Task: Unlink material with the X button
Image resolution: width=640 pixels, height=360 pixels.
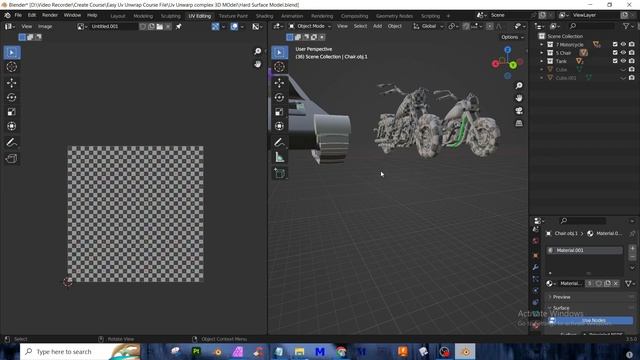Action: pos(616,283)
